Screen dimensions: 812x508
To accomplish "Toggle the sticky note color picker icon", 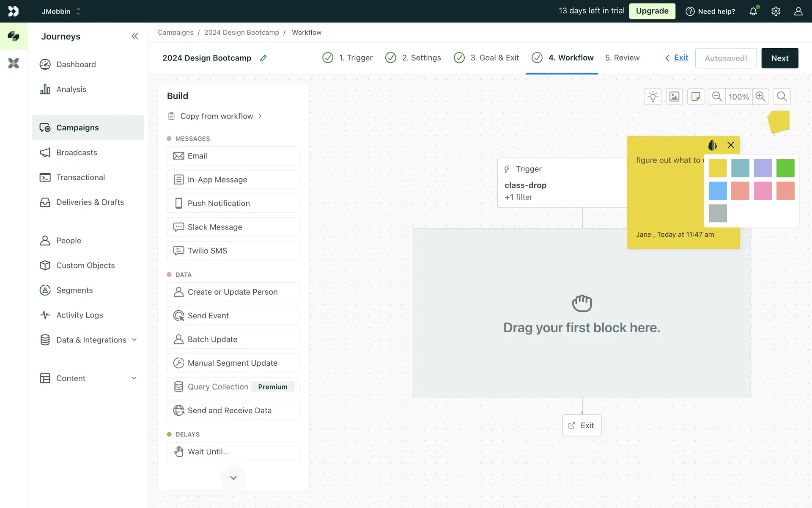I will point(713,145).
